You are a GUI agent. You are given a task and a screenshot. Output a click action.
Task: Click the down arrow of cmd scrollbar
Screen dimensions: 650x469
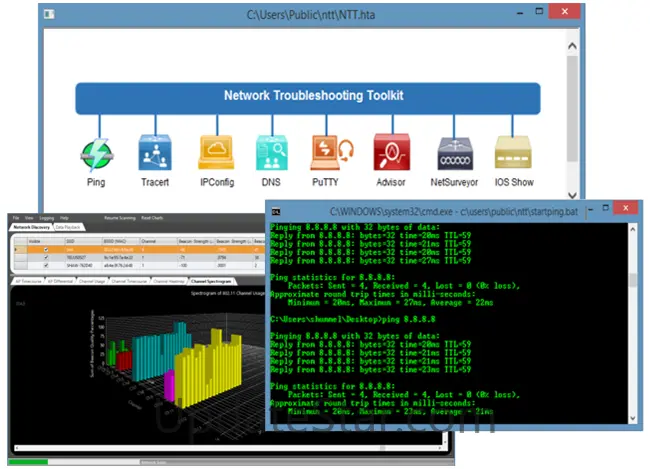[633, 418]
